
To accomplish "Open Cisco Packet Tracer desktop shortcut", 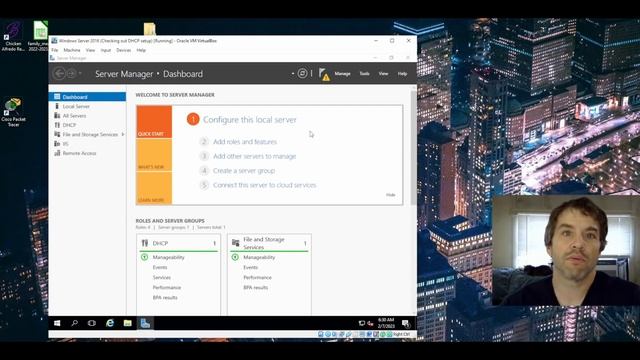I will tap(13, 112).
